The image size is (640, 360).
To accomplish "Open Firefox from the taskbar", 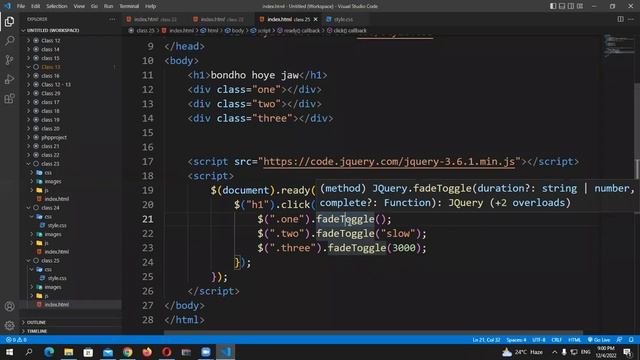I will [x=147, y=352].
